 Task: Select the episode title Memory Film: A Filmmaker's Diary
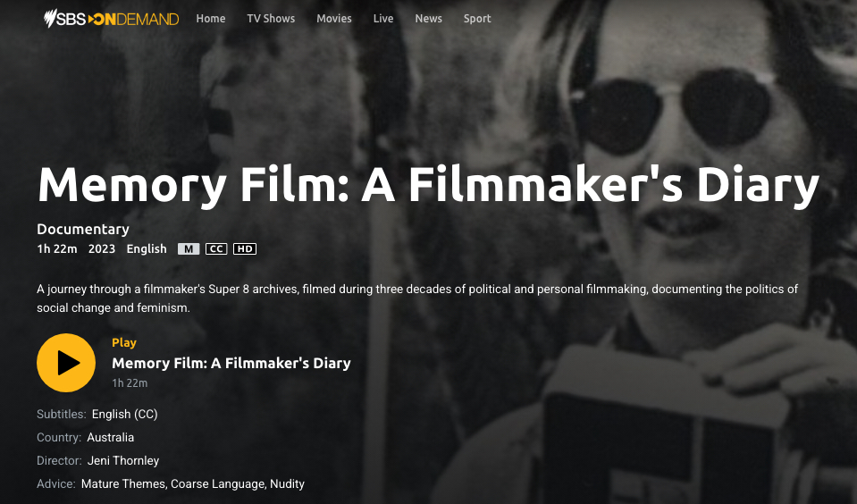231,364
